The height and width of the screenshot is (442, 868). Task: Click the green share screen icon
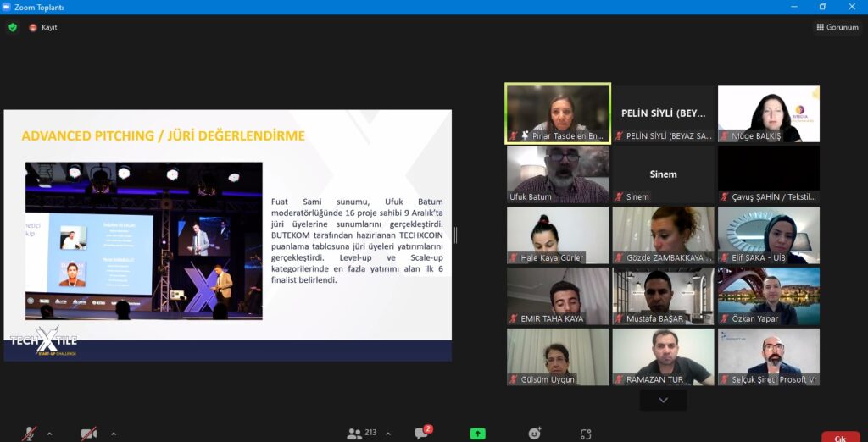coord(477,434)
